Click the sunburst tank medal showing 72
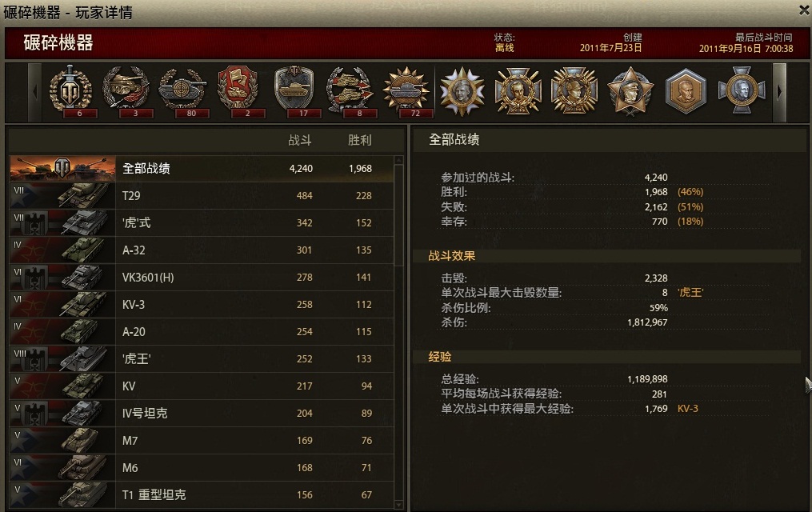 pyautogui.click(x=406, y=92)
